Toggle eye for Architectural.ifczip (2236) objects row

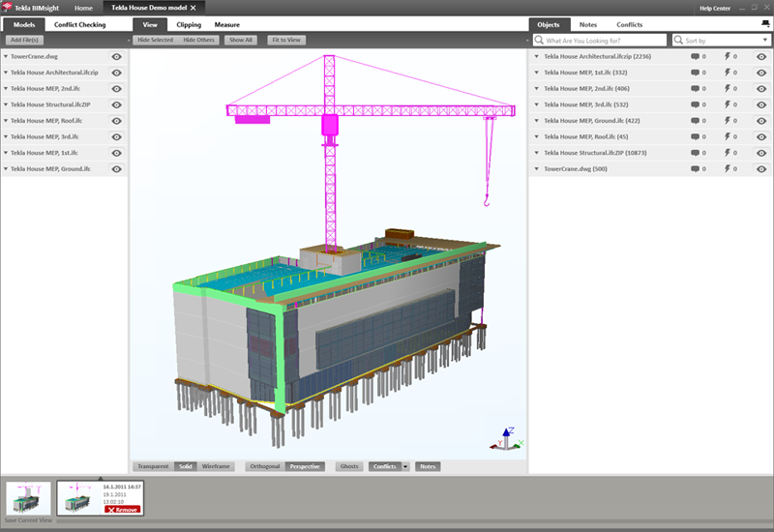[761, 57]
